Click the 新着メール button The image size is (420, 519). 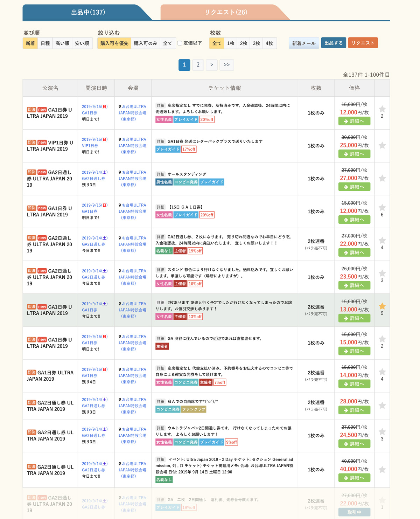[304, 43]
